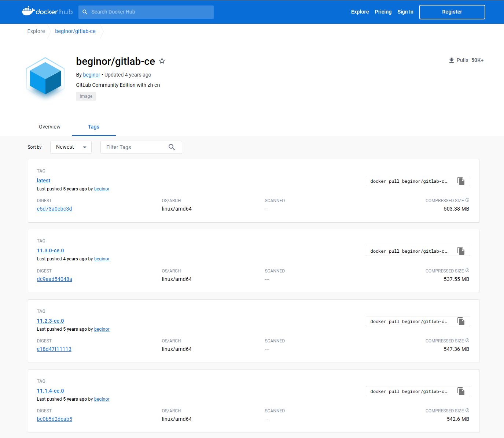Image resolution: width=504 pixels, height=438 pixels.
Task: Click the docker pull command for latest
Action: (409, 181)
